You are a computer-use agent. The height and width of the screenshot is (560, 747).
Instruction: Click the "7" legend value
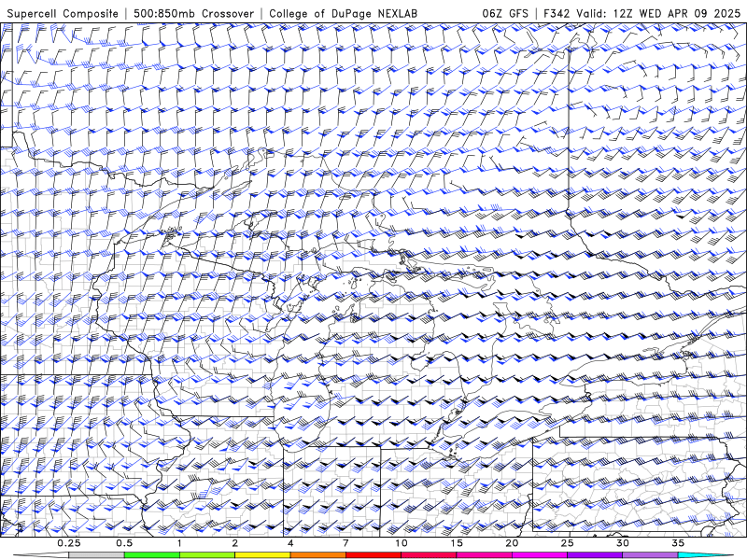[345, 543]
